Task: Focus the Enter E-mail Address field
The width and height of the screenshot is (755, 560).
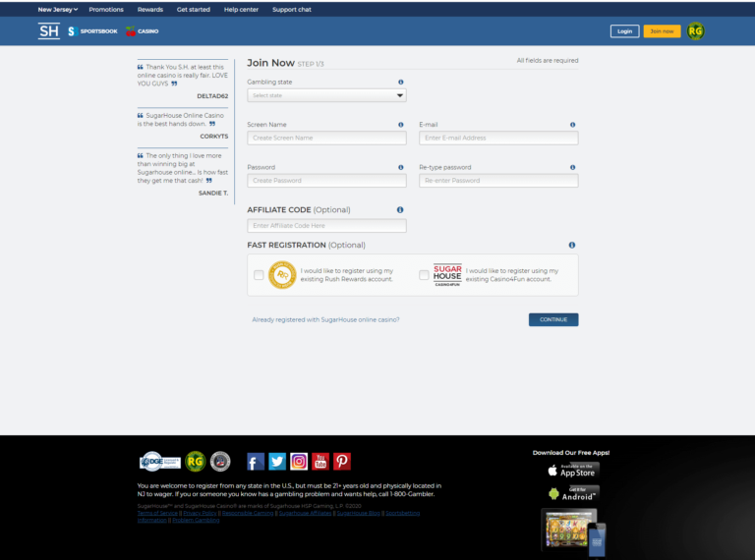Action: click(498, 139)
